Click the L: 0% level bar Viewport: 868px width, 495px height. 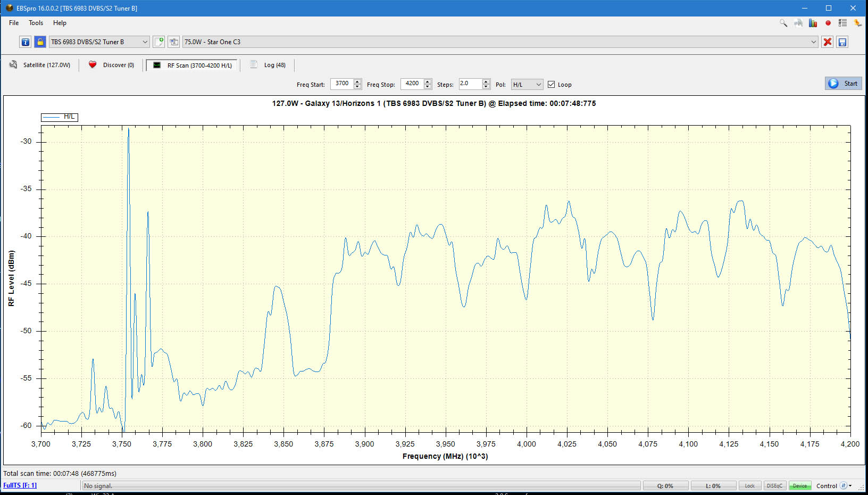coord(713,486)
